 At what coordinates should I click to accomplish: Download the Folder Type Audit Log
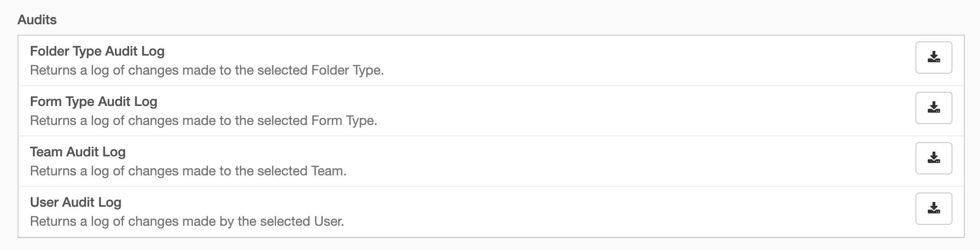click(933, 58)
